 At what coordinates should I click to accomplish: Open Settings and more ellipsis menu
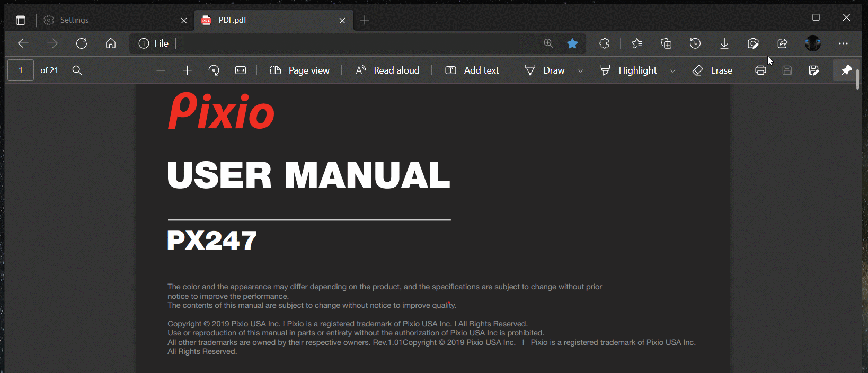843,43
